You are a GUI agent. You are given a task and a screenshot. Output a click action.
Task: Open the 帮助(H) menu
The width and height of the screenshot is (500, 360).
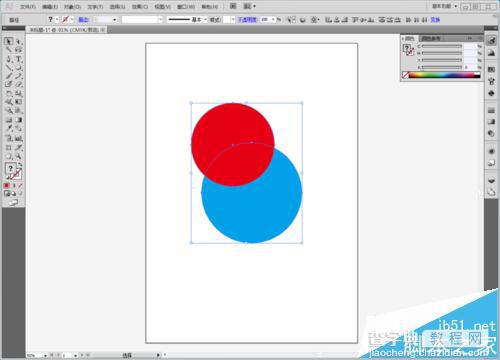209,7
